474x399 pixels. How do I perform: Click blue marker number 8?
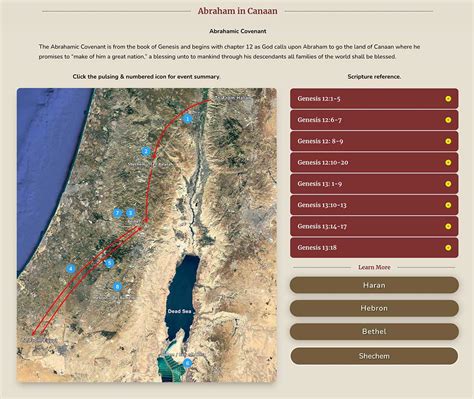(x=117, y=286)
